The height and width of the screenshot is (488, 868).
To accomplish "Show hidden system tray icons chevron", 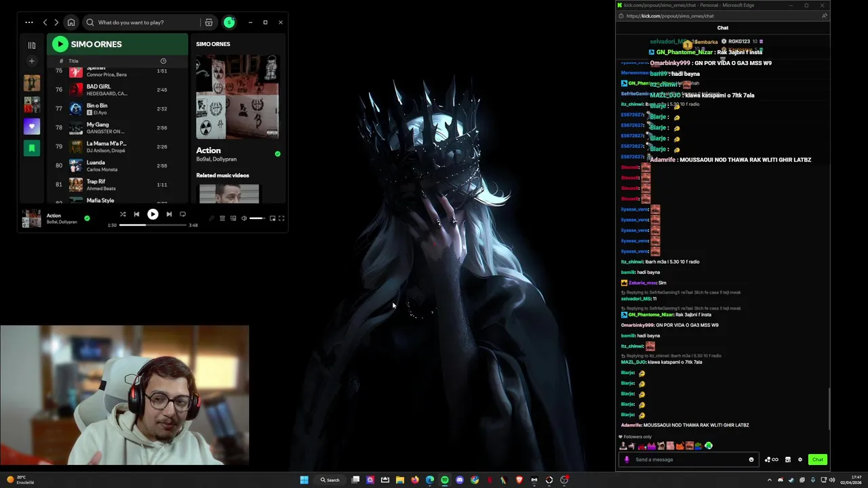I will (x=769, y=480).
